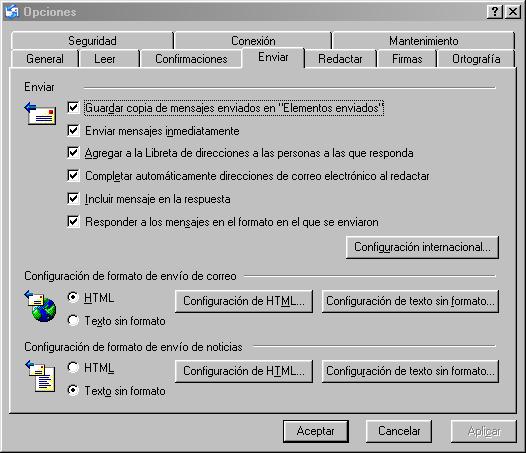
Task: Click the Opciones title bar window icon
Action: (x=12, y=11)
